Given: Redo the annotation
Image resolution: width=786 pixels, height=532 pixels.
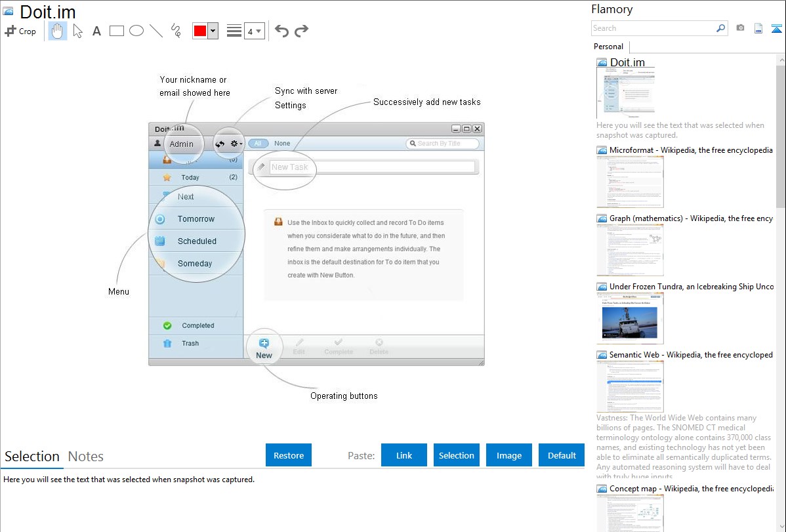Looking at the screenshot, I should (x=301, y=31).
